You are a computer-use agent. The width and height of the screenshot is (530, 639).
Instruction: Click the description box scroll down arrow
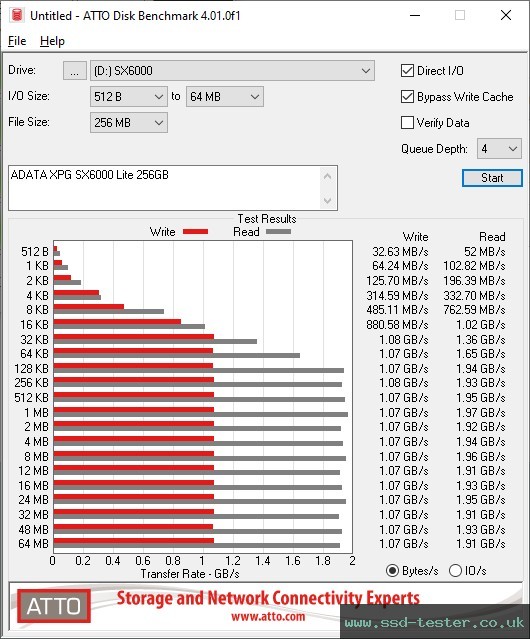coord(328,200)
